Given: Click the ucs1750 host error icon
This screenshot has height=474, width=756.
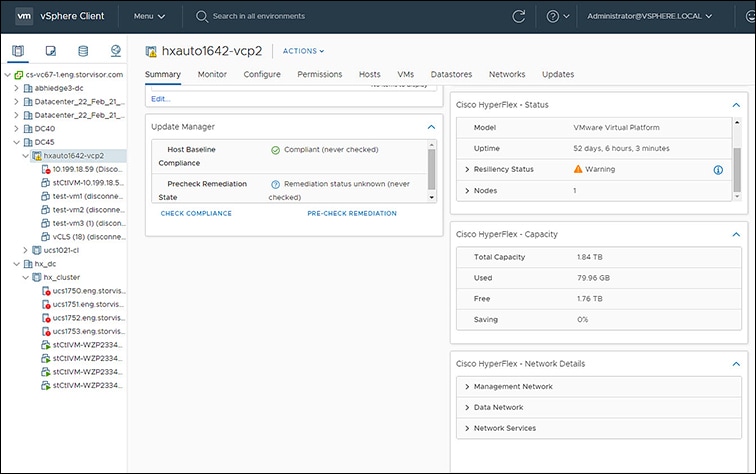Looking at the screenshot, I should [46, 291].
